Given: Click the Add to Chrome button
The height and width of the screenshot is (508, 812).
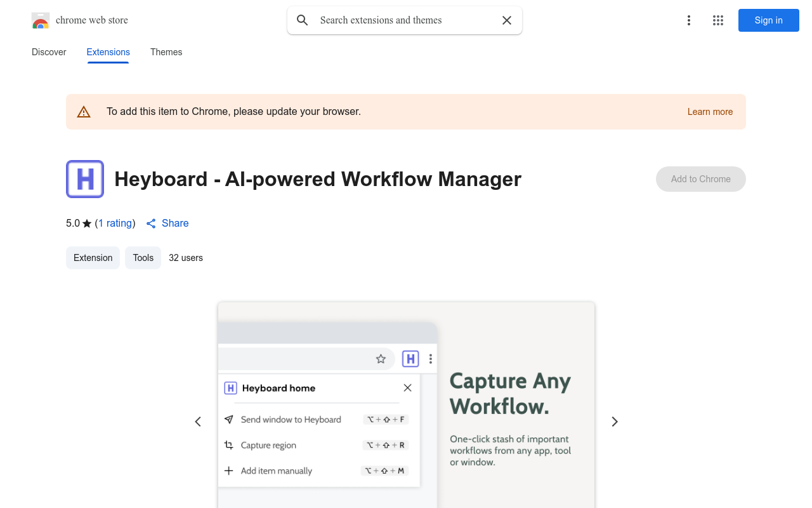Looking at the screenshot, I should point(701,179).
